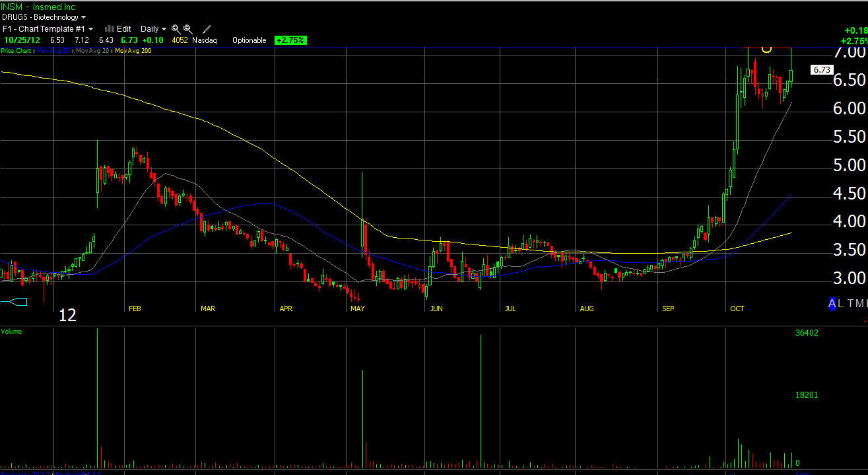This screenshot has height=475, width=868.
Task: Click the yellow 4052 volume value
Action: pyautogui.click(x=180, y=40)
